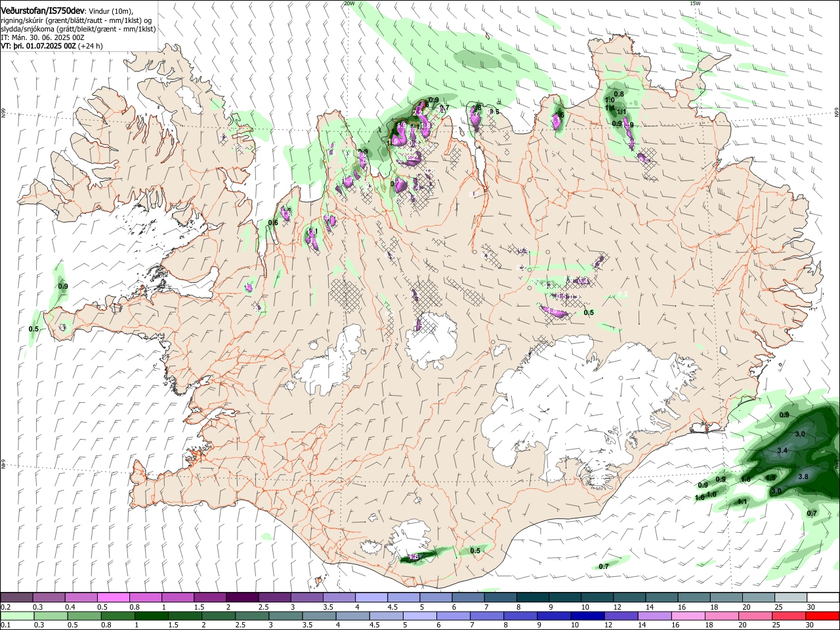Select the bright red swatch at 30, lower row

click(x=821, y=616)
